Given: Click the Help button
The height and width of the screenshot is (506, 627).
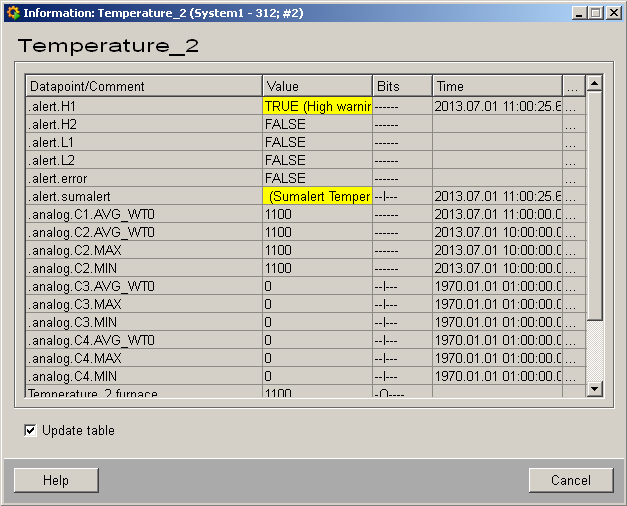Looking at the screenshot, I should click(56, 480).
